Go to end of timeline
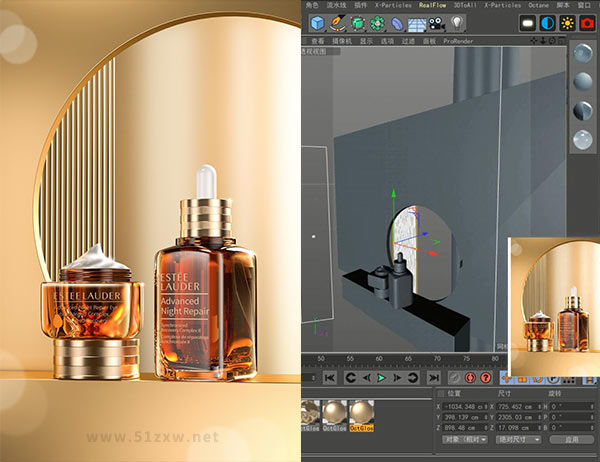Image resolution: width=600 pixels, height=462 pixels. (434, 378)
